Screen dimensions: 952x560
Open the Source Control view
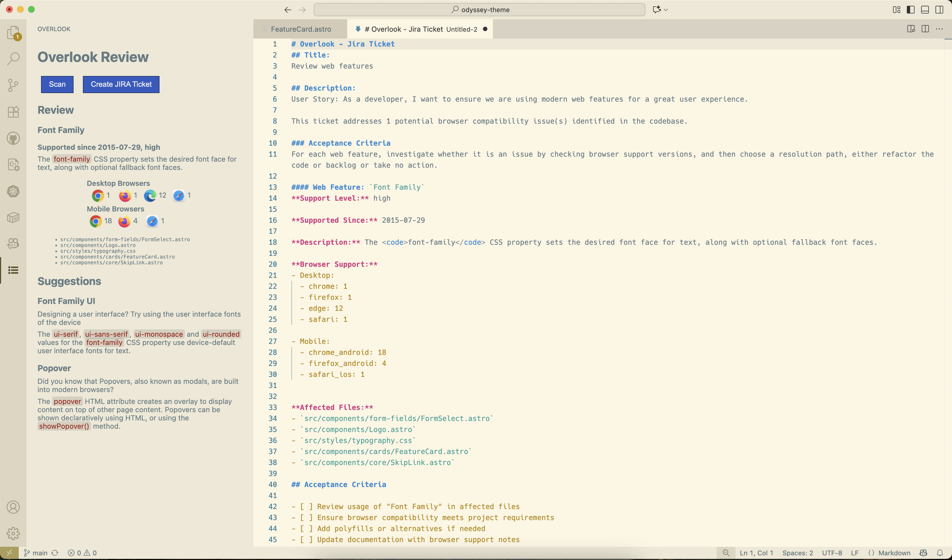[x=13, y=85]
